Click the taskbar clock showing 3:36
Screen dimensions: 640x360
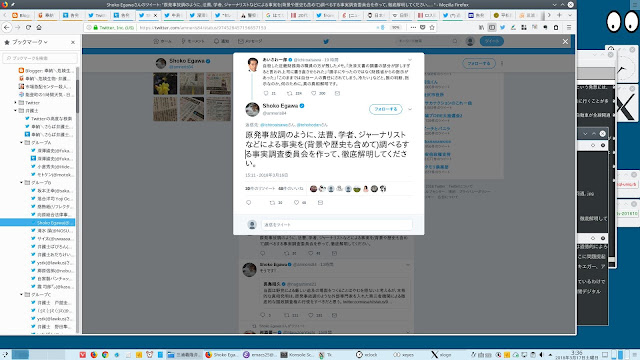(x=576, y=355)
